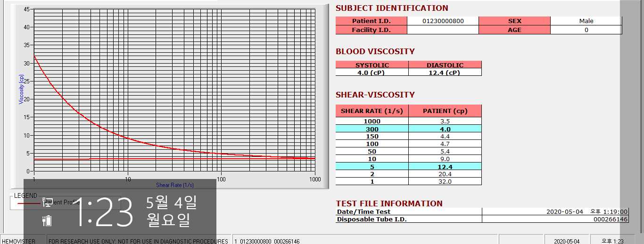The height and width of the screenshot is (244, 644).
Task: Click shear rate 150 cell
Action: click(x=372, y=137)
